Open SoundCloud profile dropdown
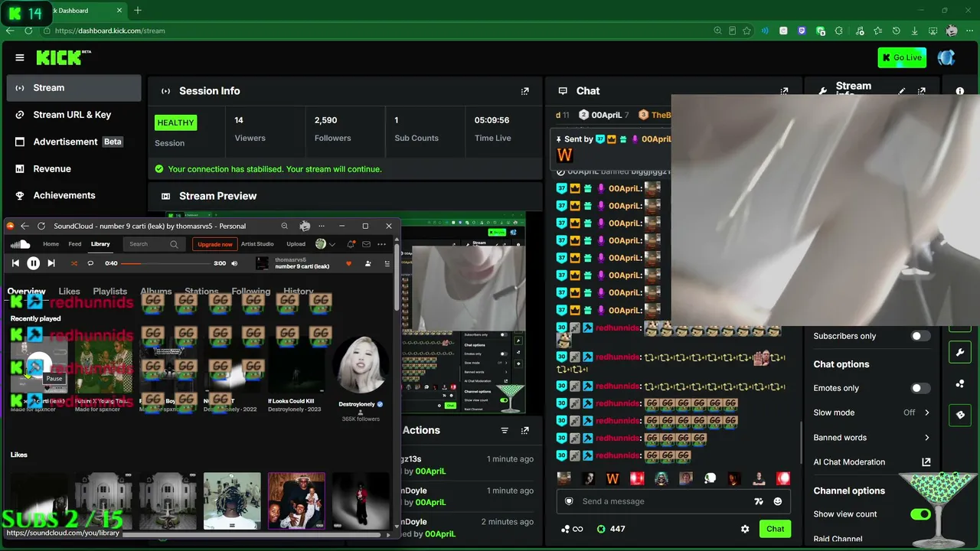 point(325,244)
